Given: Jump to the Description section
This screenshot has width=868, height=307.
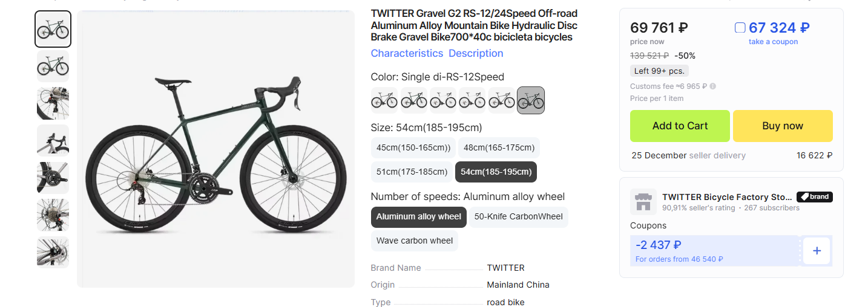Looking at the screenshot, I should 476,53.
